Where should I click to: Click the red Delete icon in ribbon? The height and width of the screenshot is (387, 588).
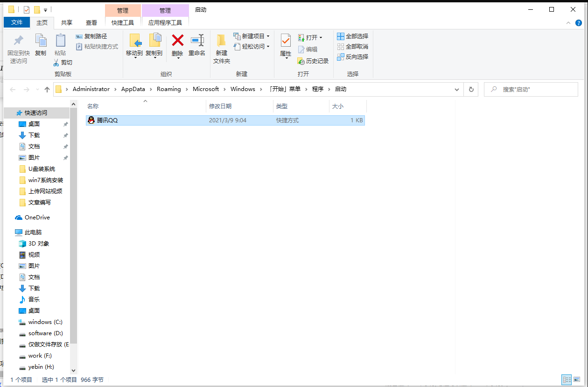[177, 41]
